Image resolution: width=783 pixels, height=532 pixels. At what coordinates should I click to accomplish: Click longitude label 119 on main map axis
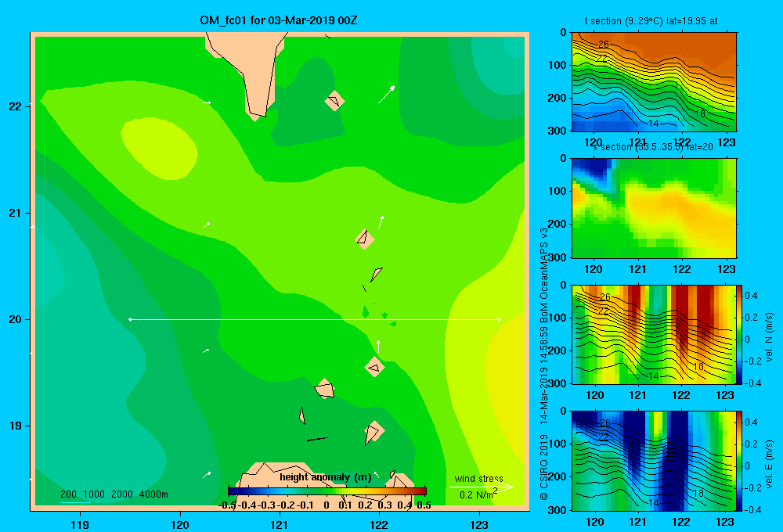click(x=80, y=524)
